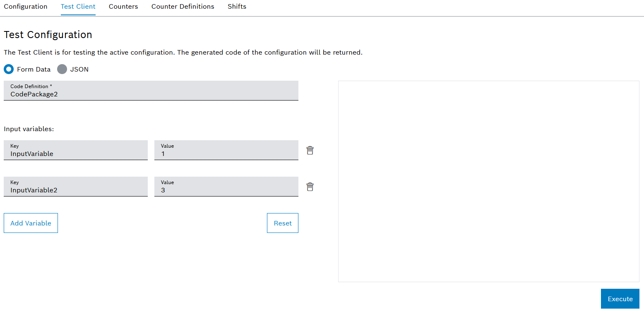The width and height of the screenshot is (644, 314).
Task: Navigate to the Shifts tab
Action: click(x=236, y=6)
